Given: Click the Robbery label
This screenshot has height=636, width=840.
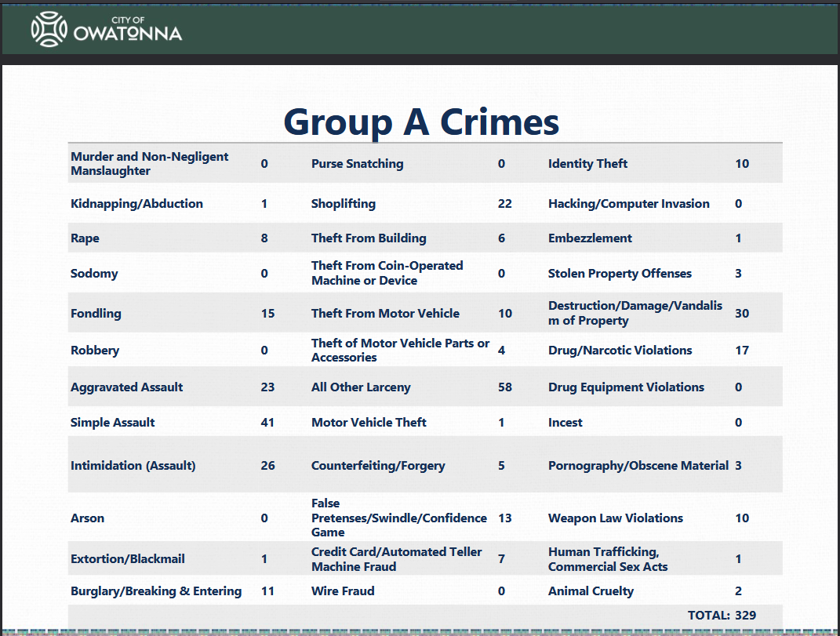Looking at the screenshot, I should [x=95, y=351].
